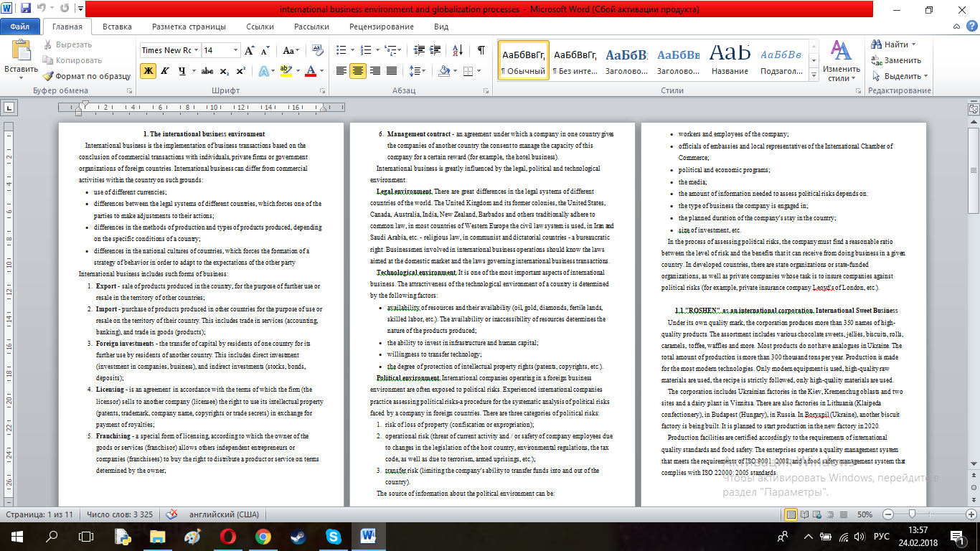Switch to Рецензирование tab

(382, 27)
